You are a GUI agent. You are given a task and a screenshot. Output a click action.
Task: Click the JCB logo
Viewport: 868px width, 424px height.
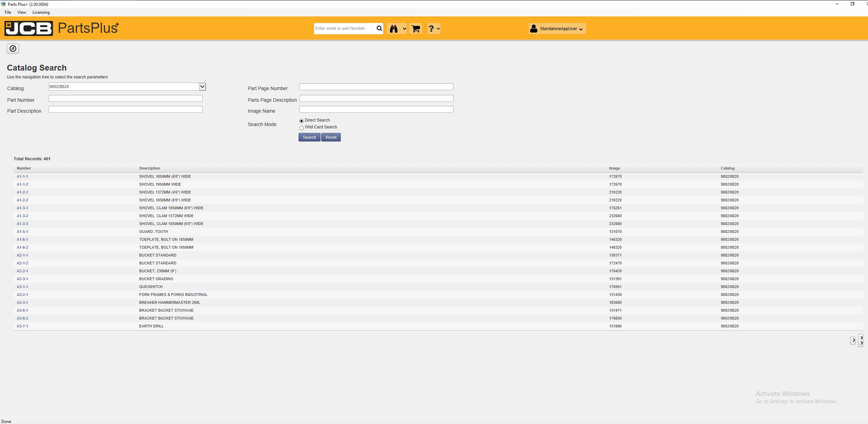pos(29,28)
